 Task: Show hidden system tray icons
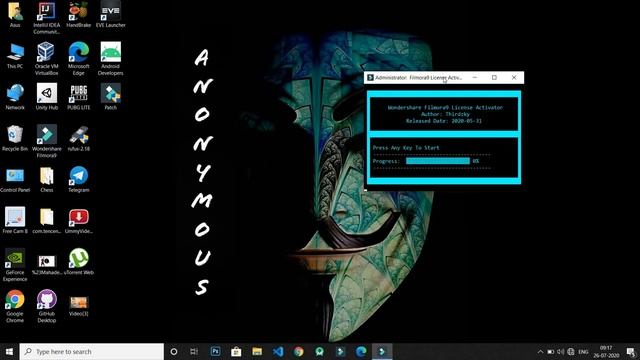(540, 351)
